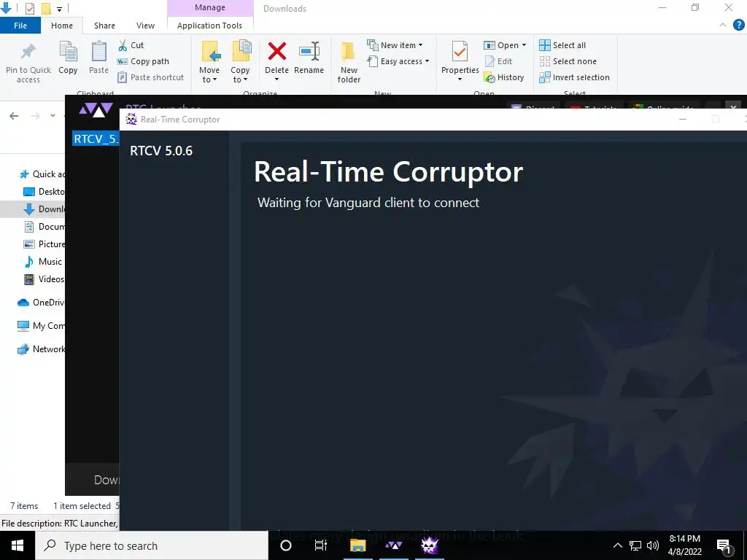The height and width of the screenshot is (560, 747).
Task: Click the RTC Launcher logo
Action: (x=96, y=110)
